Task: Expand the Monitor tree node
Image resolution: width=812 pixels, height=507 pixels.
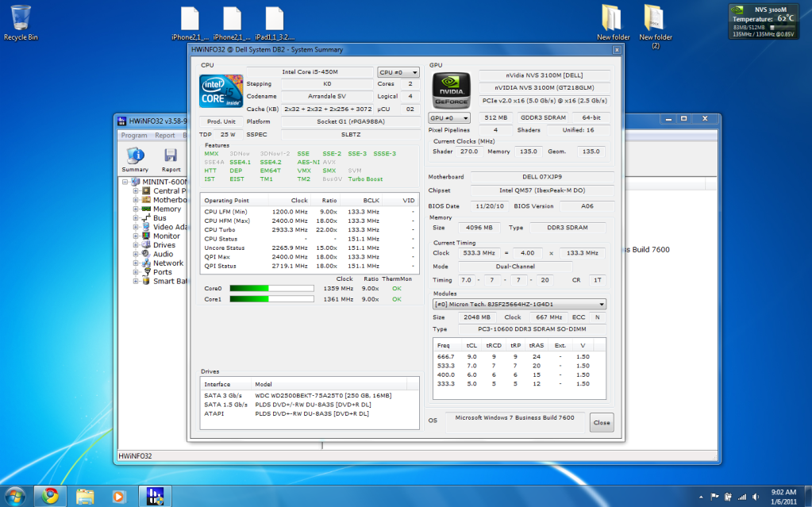Action: click(136, 236)
